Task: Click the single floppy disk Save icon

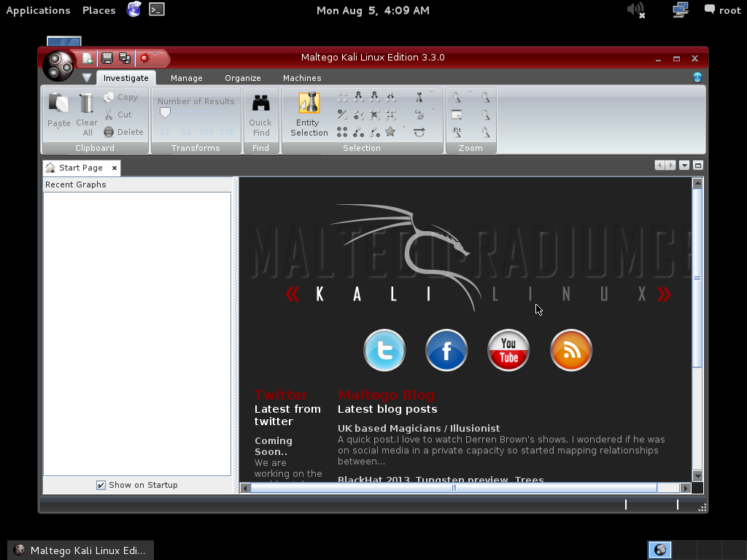Action: [x=107, y=58]
